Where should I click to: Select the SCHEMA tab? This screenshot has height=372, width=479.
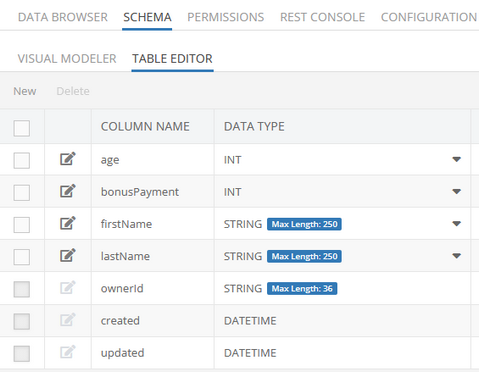147,17
